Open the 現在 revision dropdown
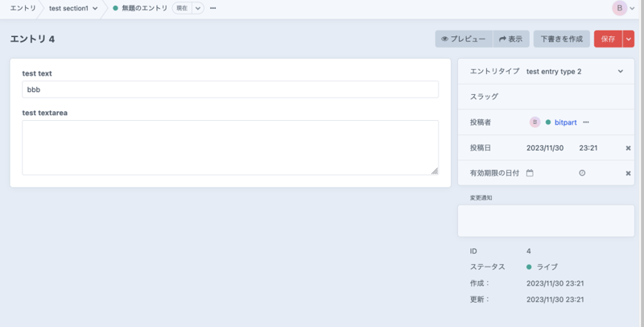Image resolution: width=644 pixels, height=327 pixels. coord(196,8)
